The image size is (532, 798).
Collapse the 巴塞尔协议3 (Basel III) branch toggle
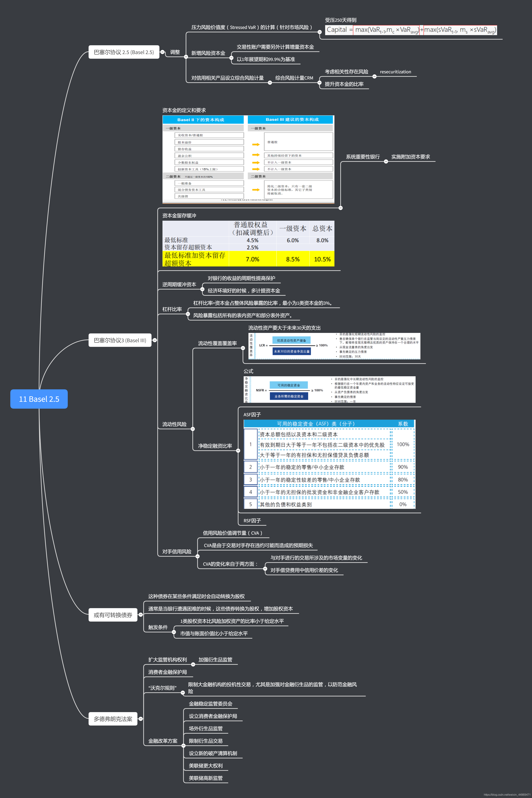tap(155, 340)
